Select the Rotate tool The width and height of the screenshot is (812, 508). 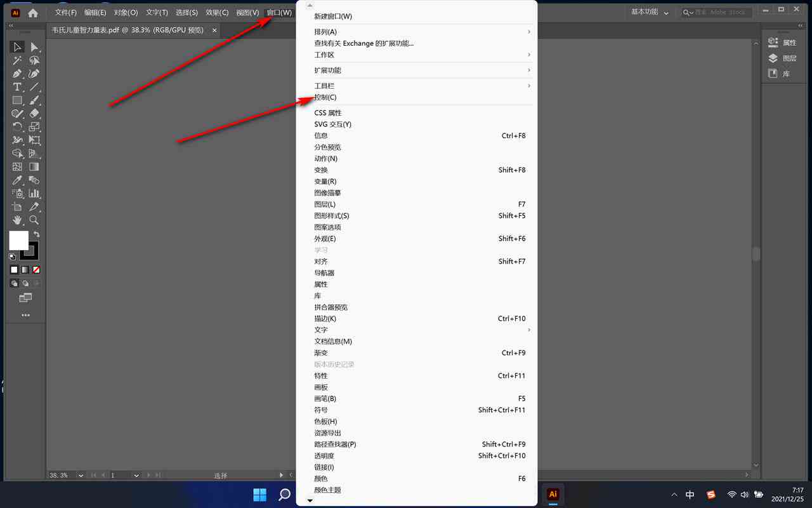click(17, 127)
